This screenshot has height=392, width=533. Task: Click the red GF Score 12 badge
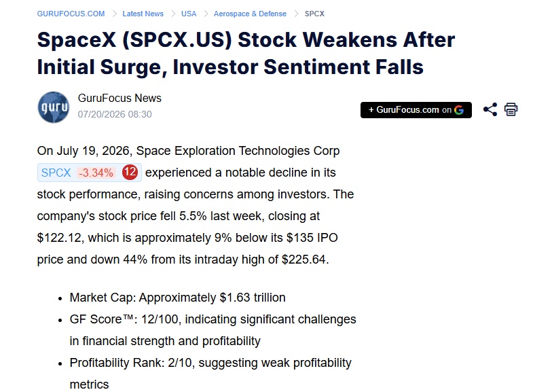130,172
